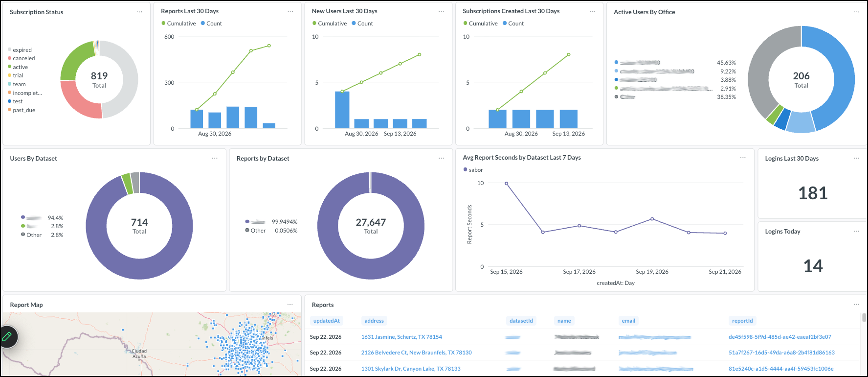Image resolution: width=868 pixels, height=377 pixels.
Task: Open the Subscription Status card options menu
Action: tap(139, 12)
